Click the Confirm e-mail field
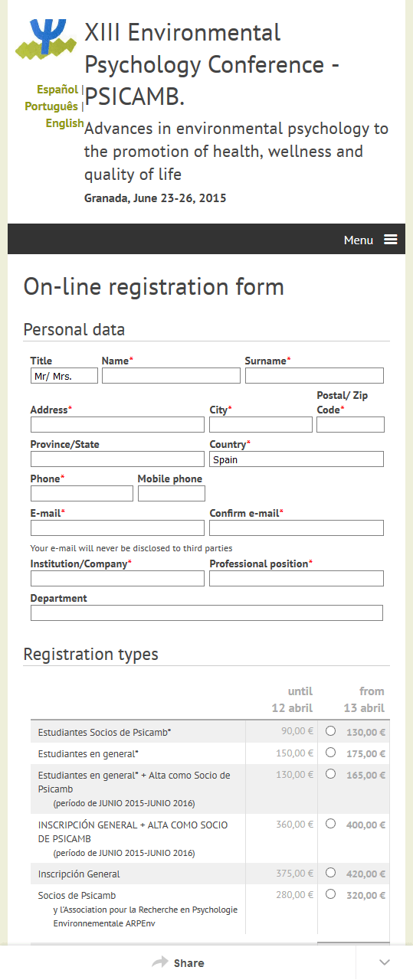Image resolution: width=413 pixels, height=980 pixels. 297,528
